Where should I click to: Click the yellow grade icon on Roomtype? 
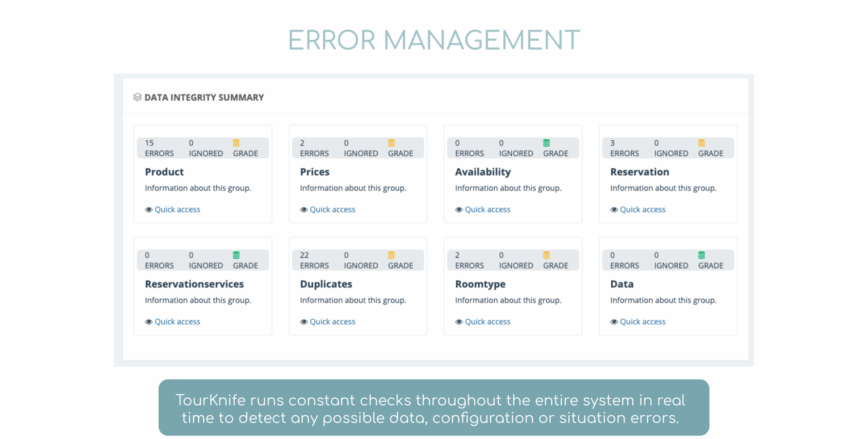tap(546, 255)
